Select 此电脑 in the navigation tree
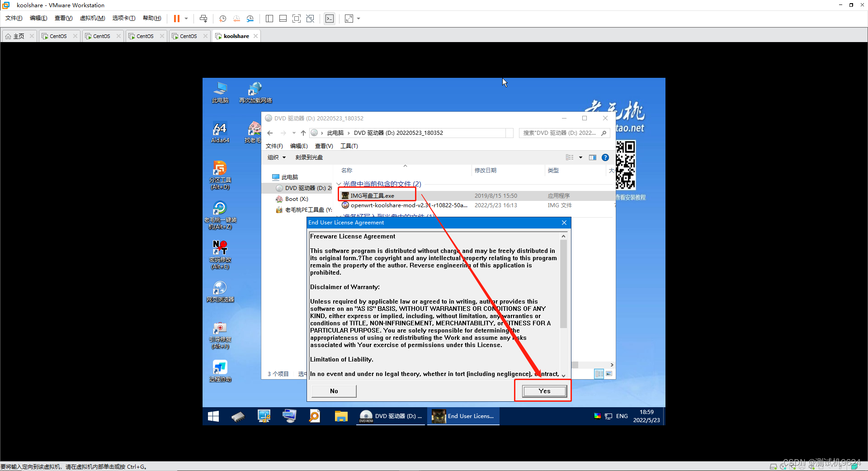868x471 pixels. pyautogui.click(x=285, y=177)
